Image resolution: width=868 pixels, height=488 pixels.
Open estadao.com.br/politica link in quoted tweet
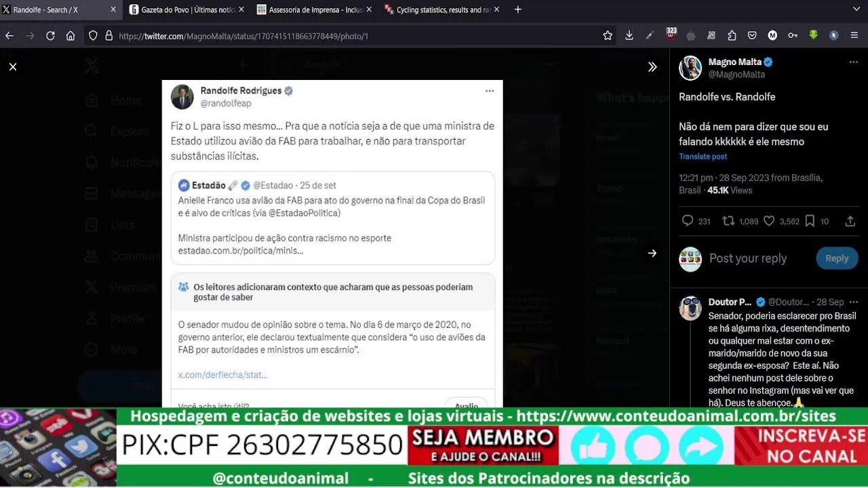[241, 251]
